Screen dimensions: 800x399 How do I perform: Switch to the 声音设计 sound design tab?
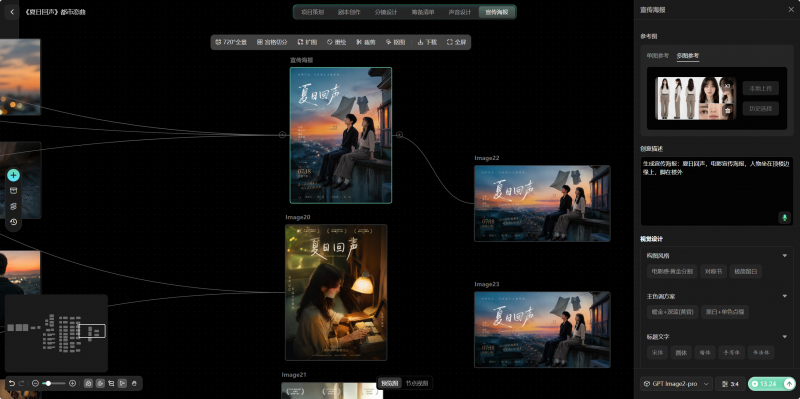click(460, 12)
